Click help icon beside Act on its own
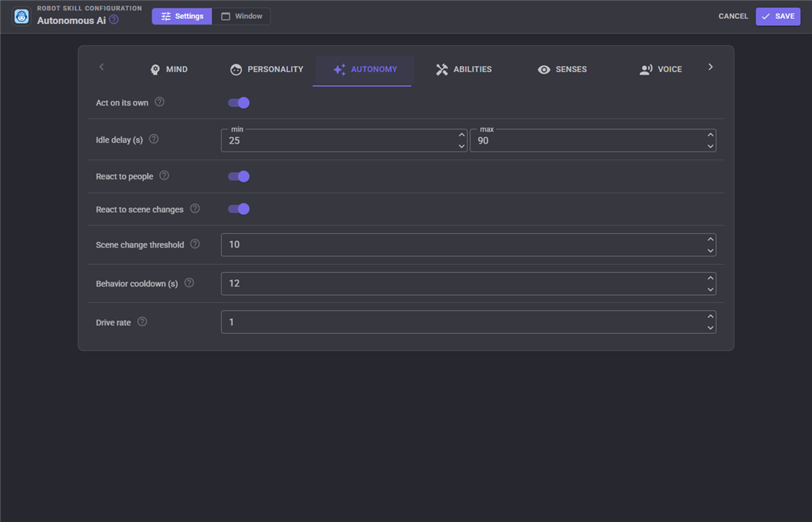 (159, 102)
